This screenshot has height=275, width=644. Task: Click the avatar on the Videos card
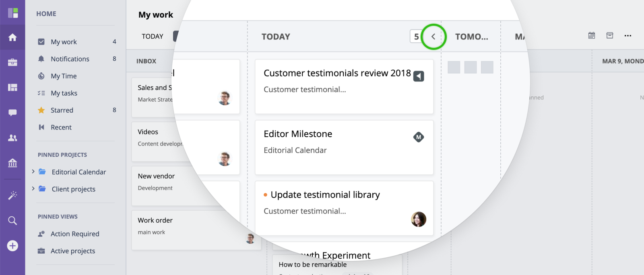[x=225, y=159]
